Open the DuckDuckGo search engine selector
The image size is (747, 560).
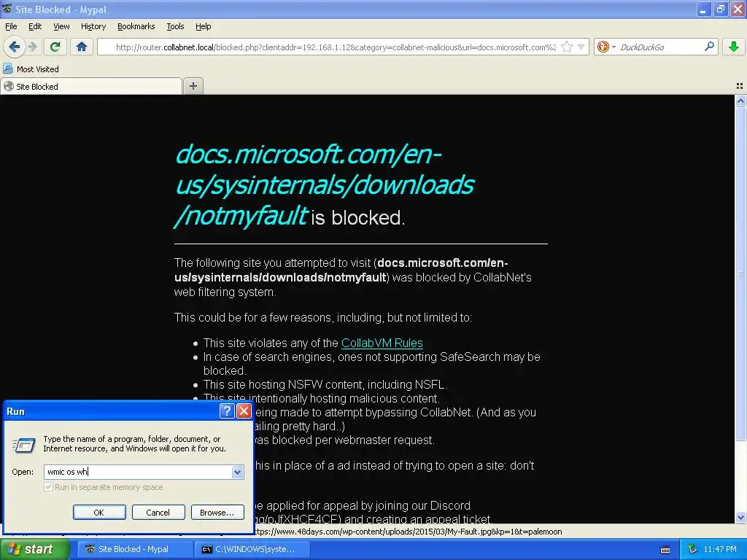[x=606, y=47]
